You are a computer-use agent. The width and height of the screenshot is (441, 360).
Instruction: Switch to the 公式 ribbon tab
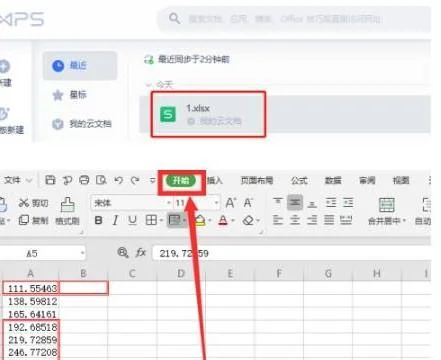pos(299,180)
